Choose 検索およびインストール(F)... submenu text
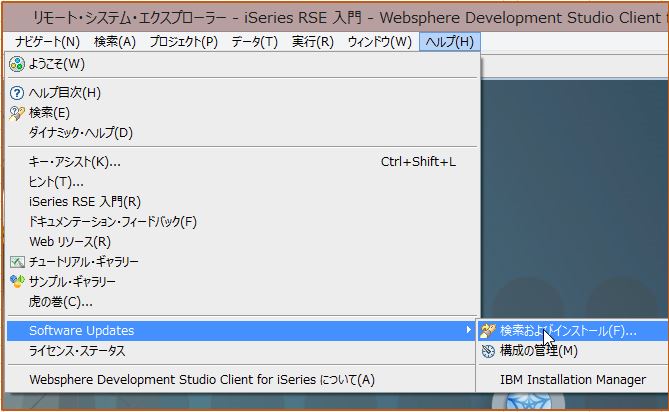The image size is (669, 412). pyautogui.click(x=568, y=331)
